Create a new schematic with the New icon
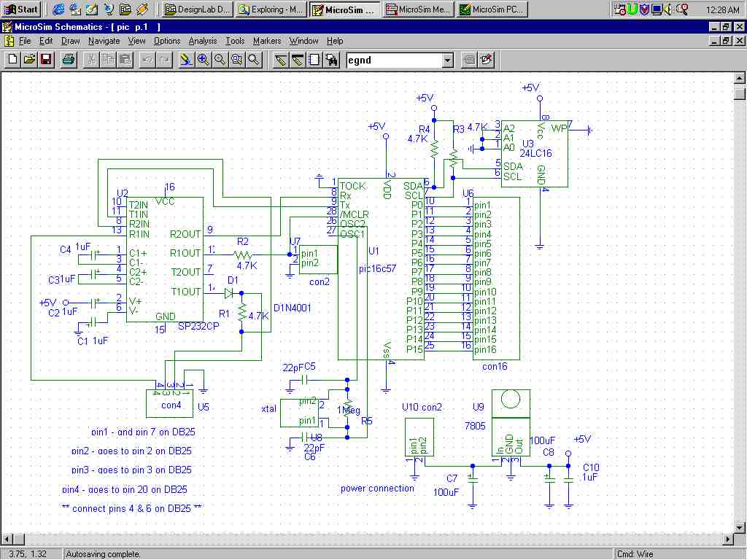This screenshot has height=560, width=747. coord(13,60)
